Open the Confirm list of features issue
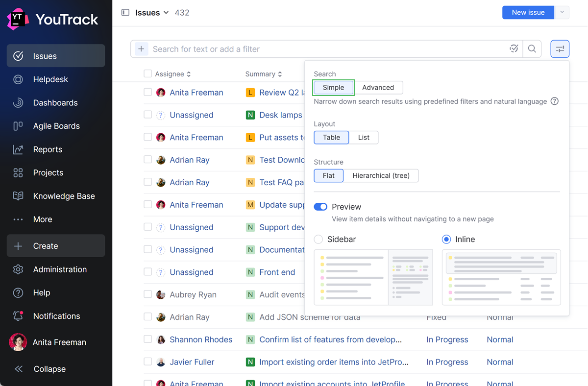This screenshot has width=588, height=386. pos(331,339)
